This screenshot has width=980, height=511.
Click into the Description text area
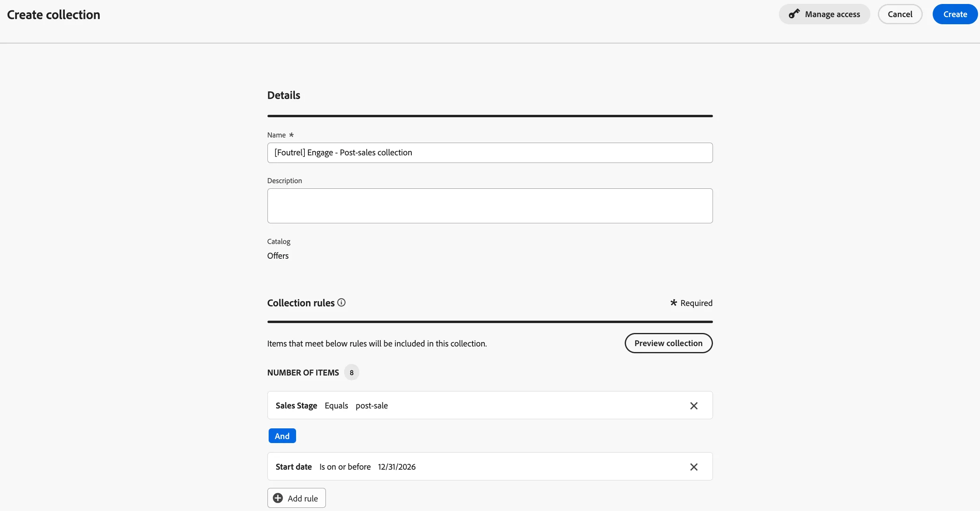pyautogui.click(x=490, y=206)
